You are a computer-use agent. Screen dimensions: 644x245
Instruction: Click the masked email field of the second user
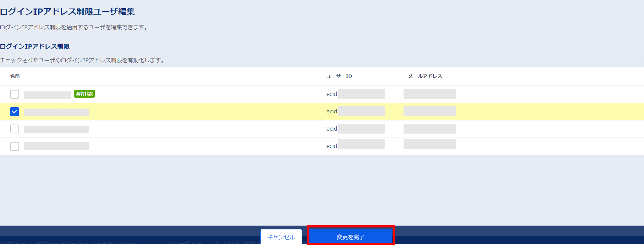coord(430,111)
